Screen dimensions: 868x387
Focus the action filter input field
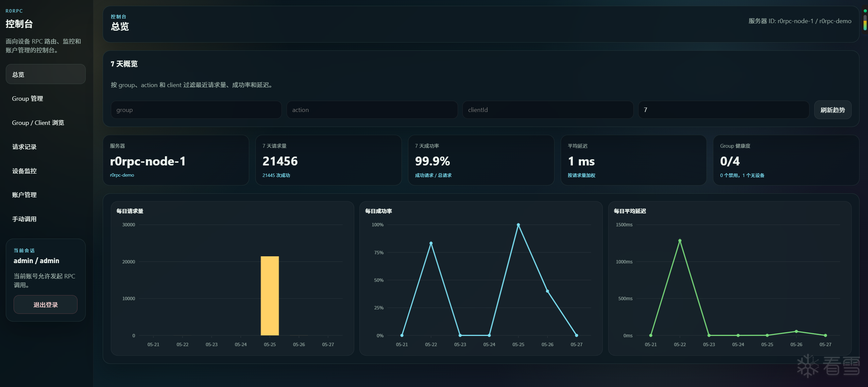click(372, 110)
